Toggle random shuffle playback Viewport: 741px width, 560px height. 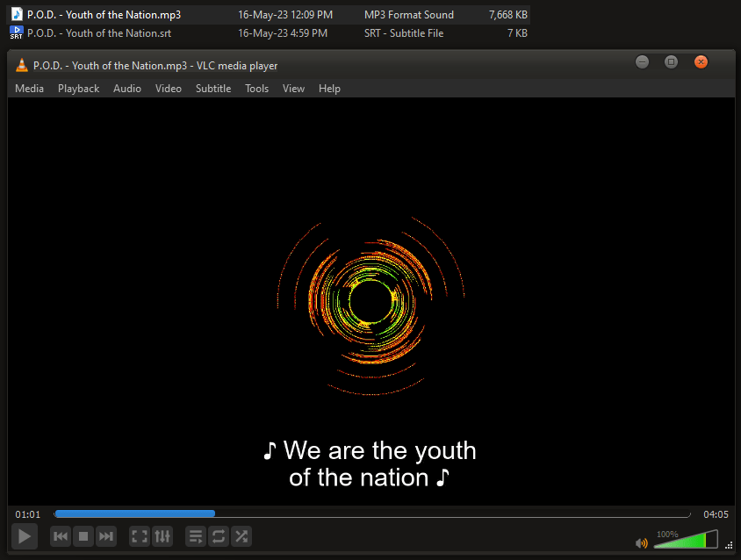coord(241,536)
